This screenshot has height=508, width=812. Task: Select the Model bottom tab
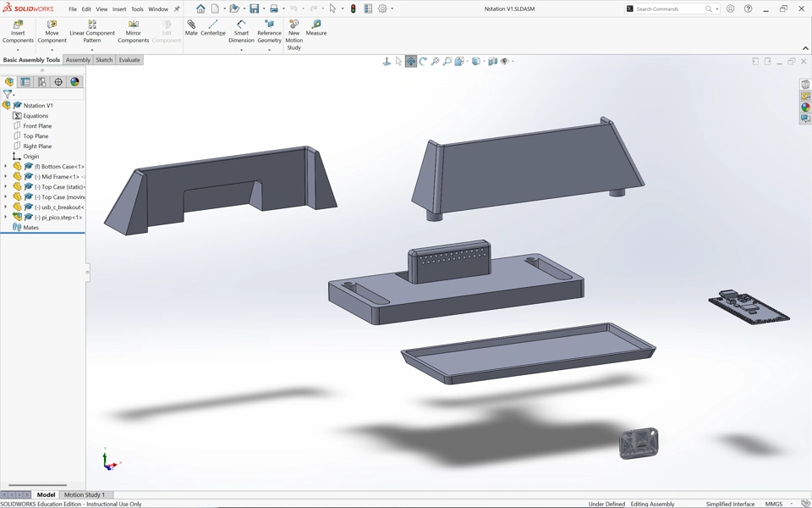coord(46,494)
